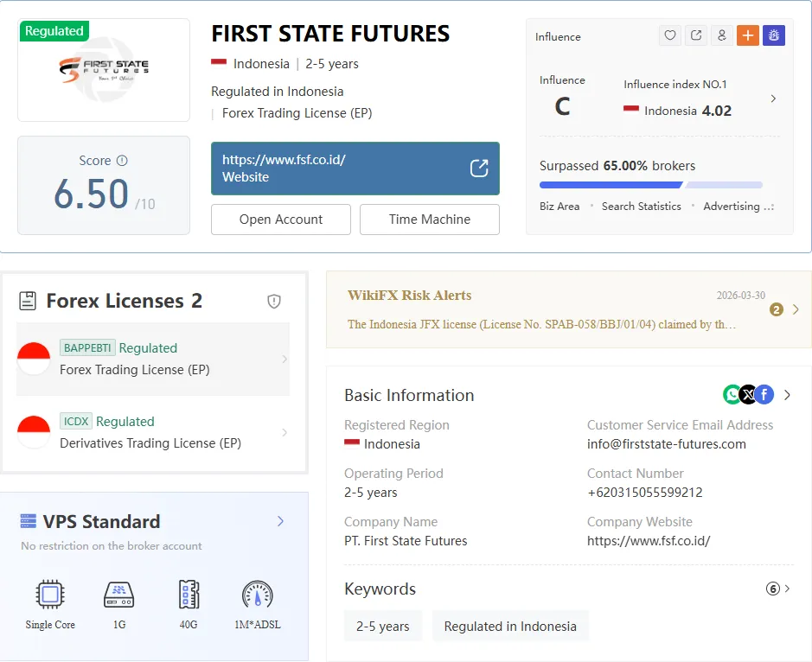Select Search Statistics tab
This screenshot has height=662, width=812.
(x=641, y=206)
